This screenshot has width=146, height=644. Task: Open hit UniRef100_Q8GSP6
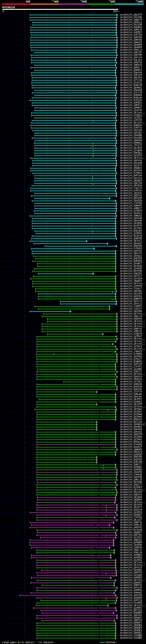[x=131, y=77]
